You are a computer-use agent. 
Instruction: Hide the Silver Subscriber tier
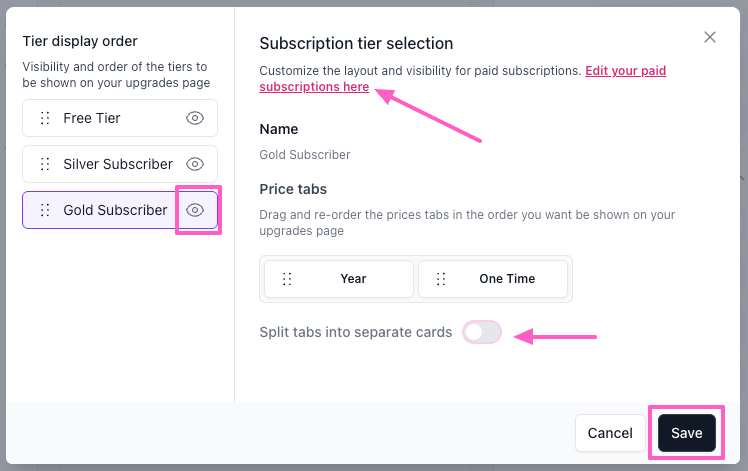pyautogui.click(x=195, y=164)
